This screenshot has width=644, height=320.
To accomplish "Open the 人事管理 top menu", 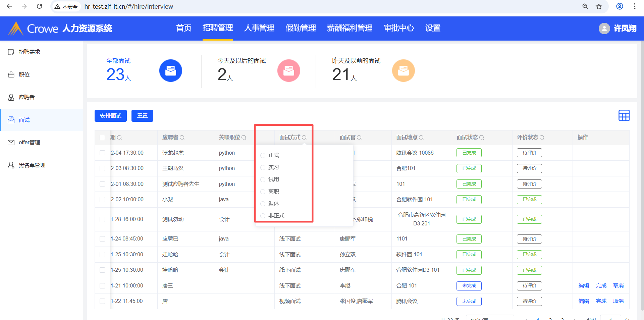I will coord(259,28).
